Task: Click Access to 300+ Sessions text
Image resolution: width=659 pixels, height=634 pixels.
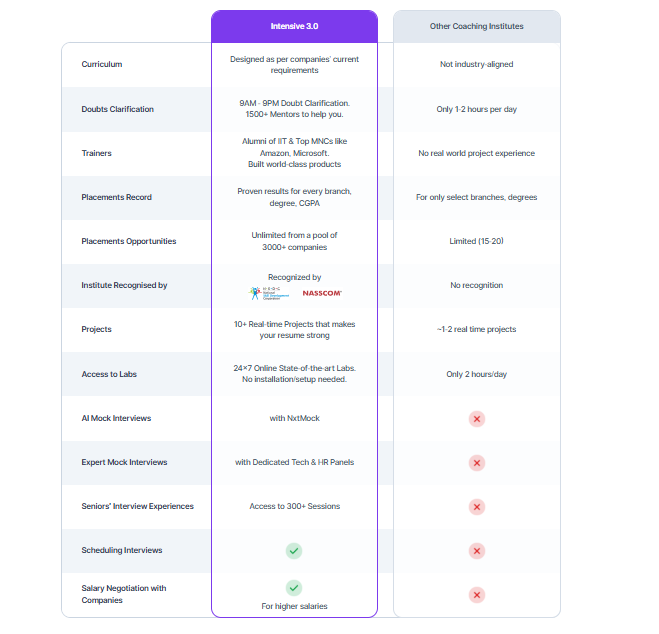Action: pos(294,506)
